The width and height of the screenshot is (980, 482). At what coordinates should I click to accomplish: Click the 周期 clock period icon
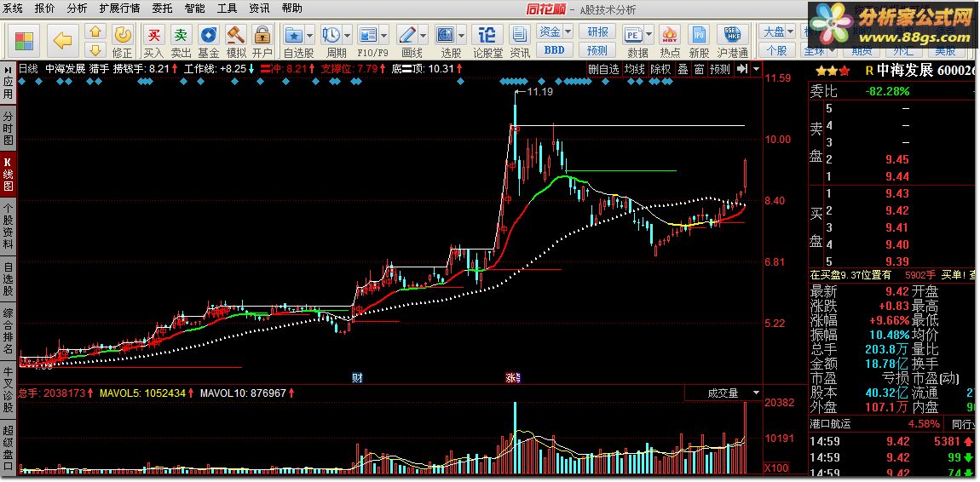coord(331,35)
